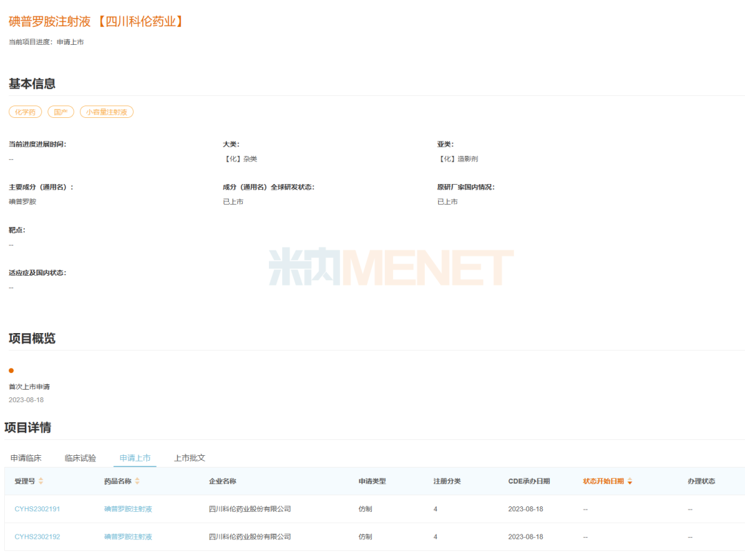Viewport: 745px width, 560px height.
Task: Click the orange 首次上市申请 timeline dot
Action: pyautogui.click(x=12, y=370)
